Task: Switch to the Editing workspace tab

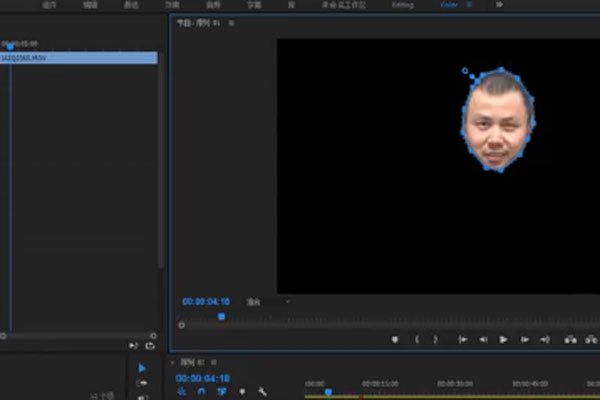Action: coord(403,5)
